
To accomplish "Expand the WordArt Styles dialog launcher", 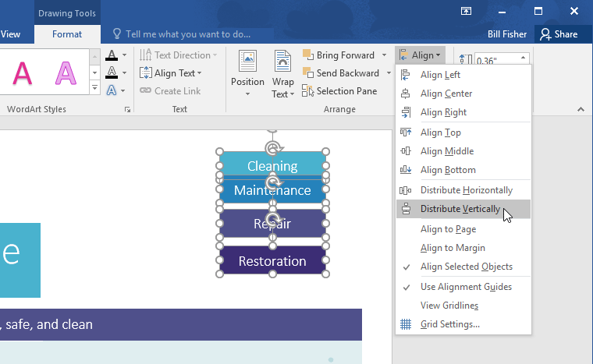I will [127, 110].
